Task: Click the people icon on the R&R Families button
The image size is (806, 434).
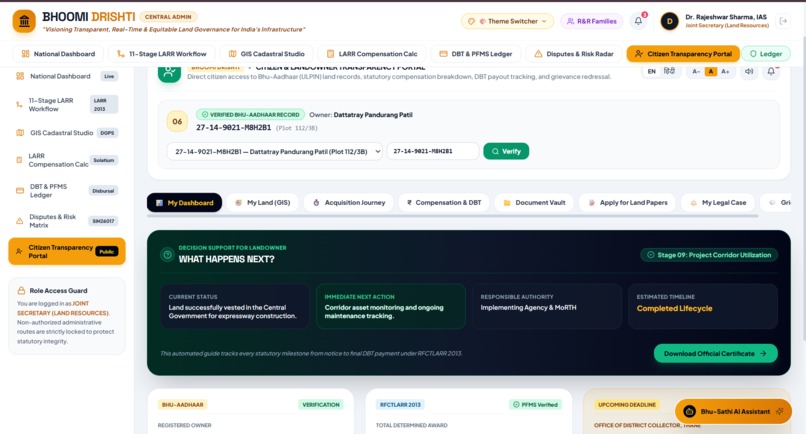Action: pos(570,21)
